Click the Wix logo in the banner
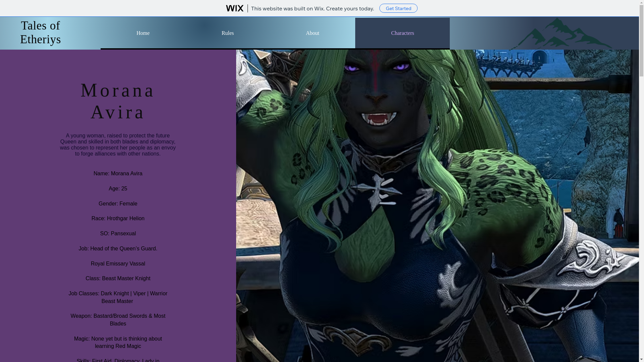This screenshot has height=362, width=644. (x=234, y=8)
